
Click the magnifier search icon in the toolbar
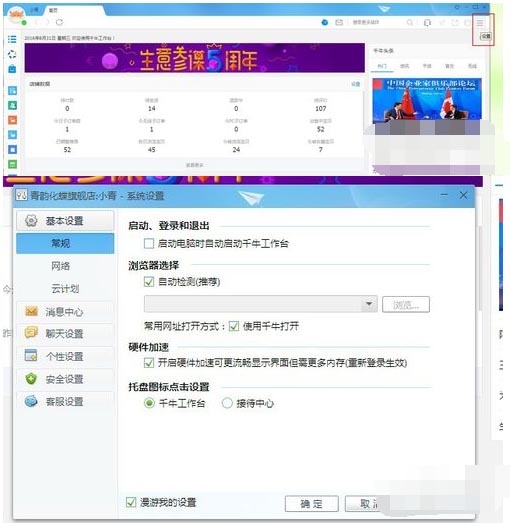coord(410,22)
